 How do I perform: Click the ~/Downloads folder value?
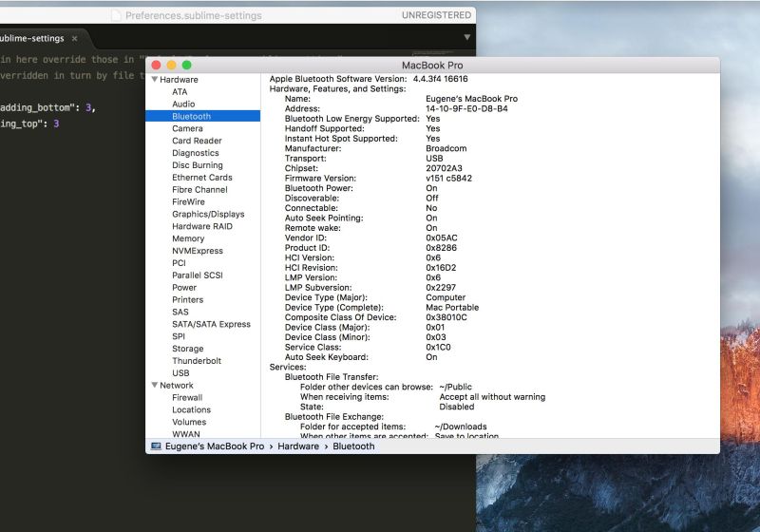tap(461, 427)
